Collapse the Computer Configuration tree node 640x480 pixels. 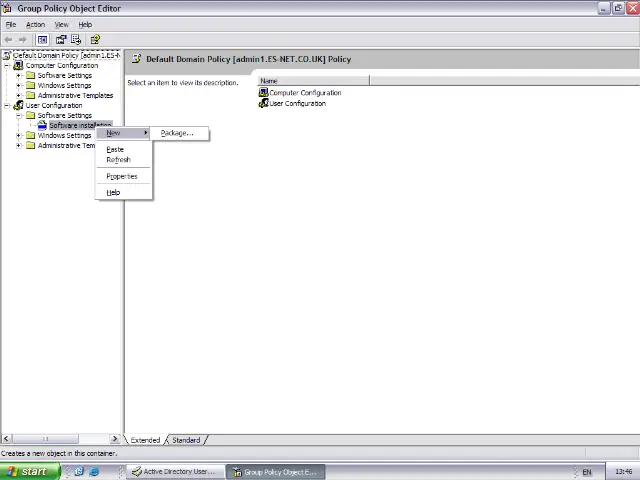7,65
